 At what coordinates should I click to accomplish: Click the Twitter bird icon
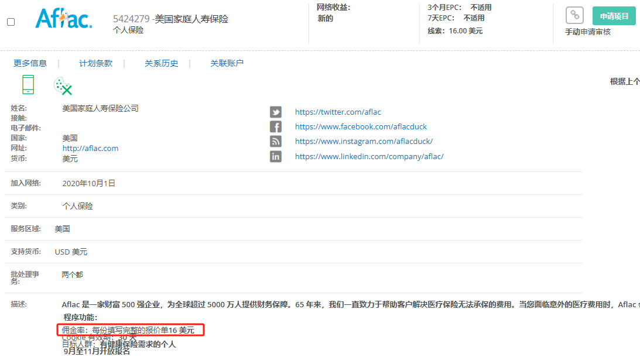[276, 112]
